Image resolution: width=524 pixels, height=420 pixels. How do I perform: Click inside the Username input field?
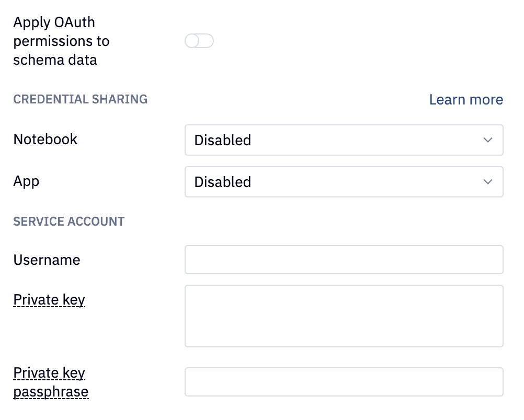point(344,259)
